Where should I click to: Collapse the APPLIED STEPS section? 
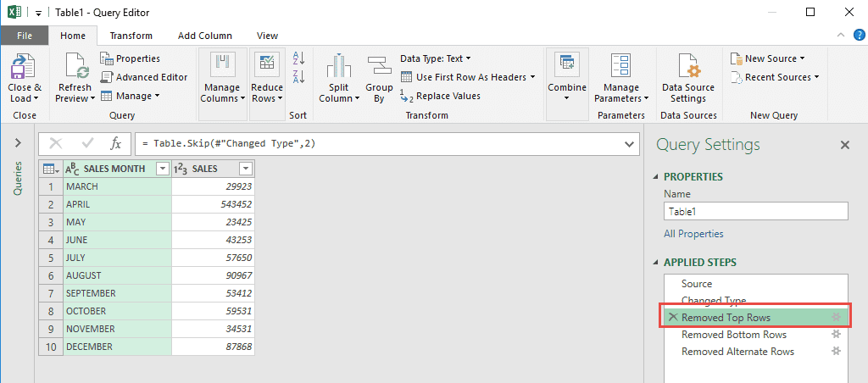[657, 263]
